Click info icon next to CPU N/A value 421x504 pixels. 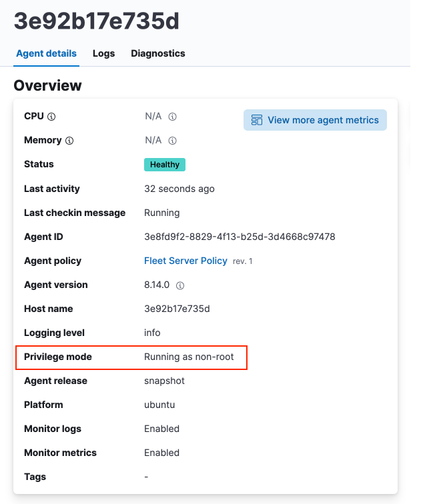172,117
